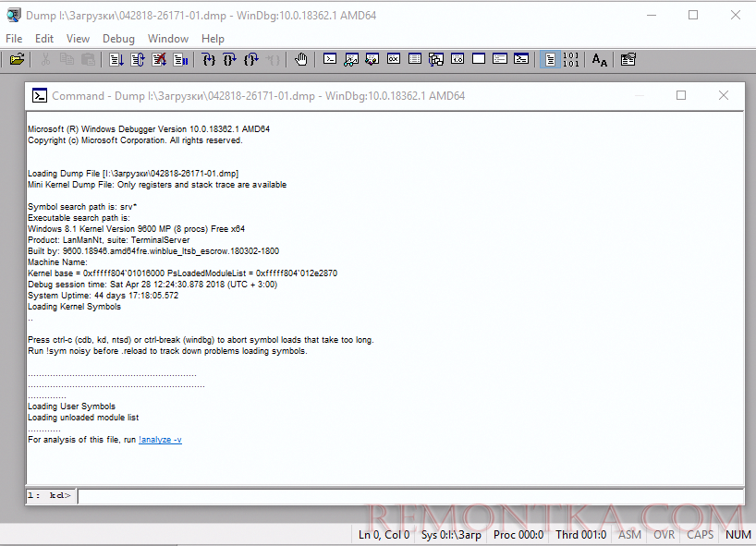Click the 'Kernel base' output line
This screenshot has width=756, height=546.
coord(182,273)
